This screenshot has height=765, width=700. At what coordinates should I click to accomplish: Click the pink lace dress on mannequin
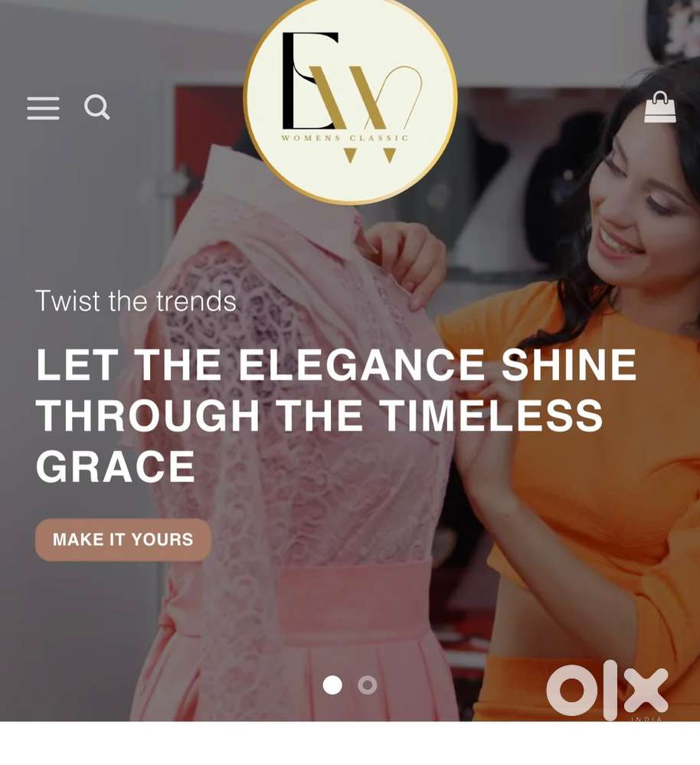[x=293, y=439]
